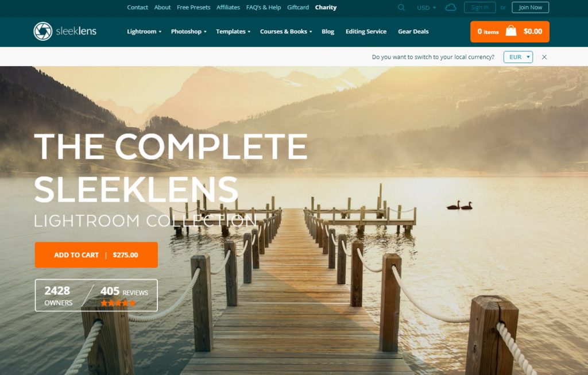Open the 405 reviews box
The height and width of the screenshot is (375, 588).
coord(124,296)
